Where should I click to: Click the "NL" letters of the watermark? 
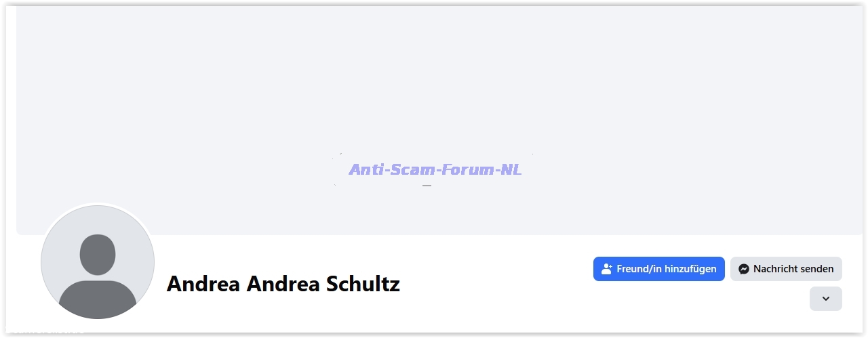[510, 169]
